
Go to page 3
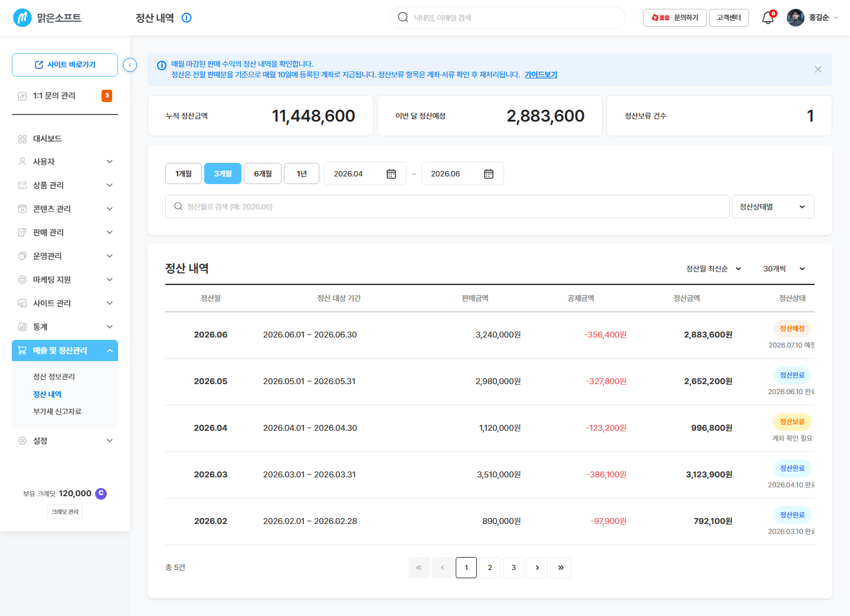514,568
